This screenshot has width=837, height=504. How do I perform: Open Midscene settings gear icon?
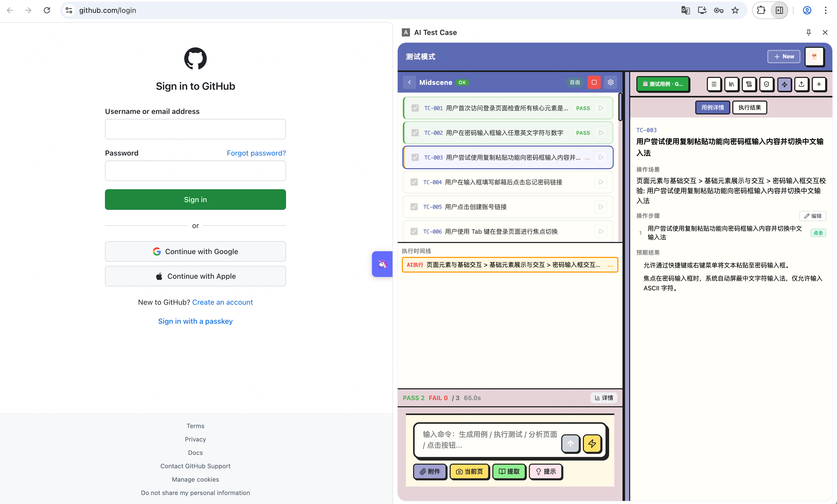pos(610,82)
